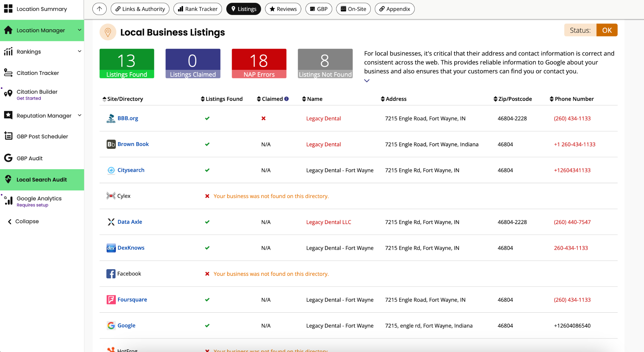
Task: Switch to Reviews tab
Action: pyautogui.click(x=283, y=9)
